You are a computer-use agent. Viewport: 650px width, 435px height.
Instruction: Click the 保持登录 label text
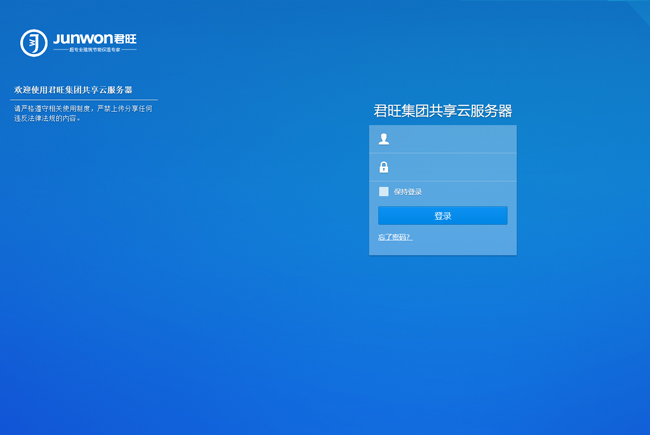pyautogui.click(x=407, y=192)
